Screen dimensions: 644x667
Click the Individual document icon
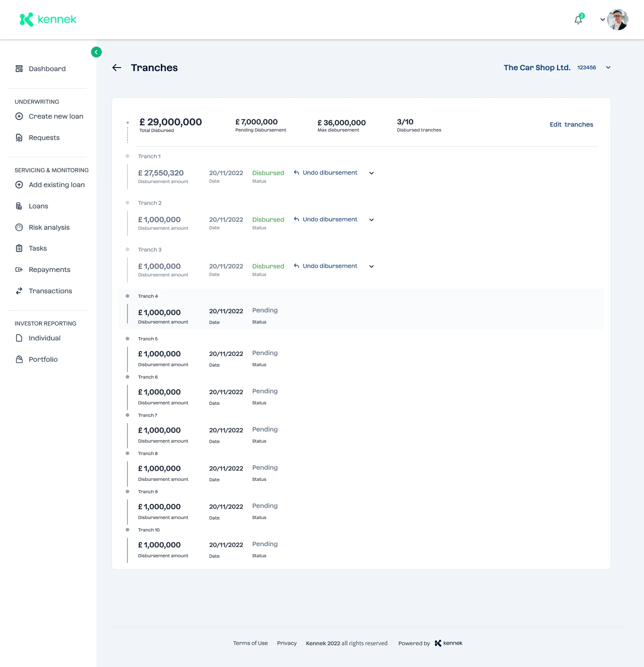(19, 338)
